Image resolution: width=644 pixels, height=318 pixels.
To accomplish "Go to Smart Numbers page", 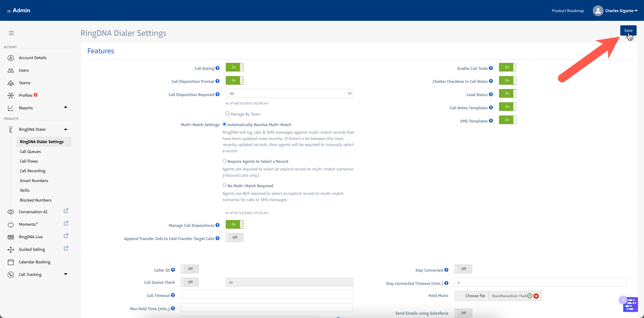I will [34, 180].
